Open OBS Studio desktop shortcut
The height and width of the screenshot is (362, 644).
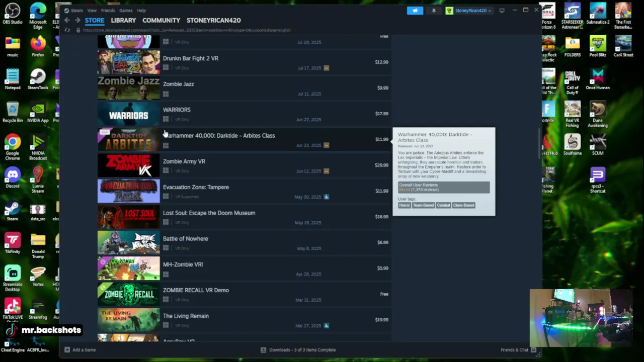coord(13,14)
